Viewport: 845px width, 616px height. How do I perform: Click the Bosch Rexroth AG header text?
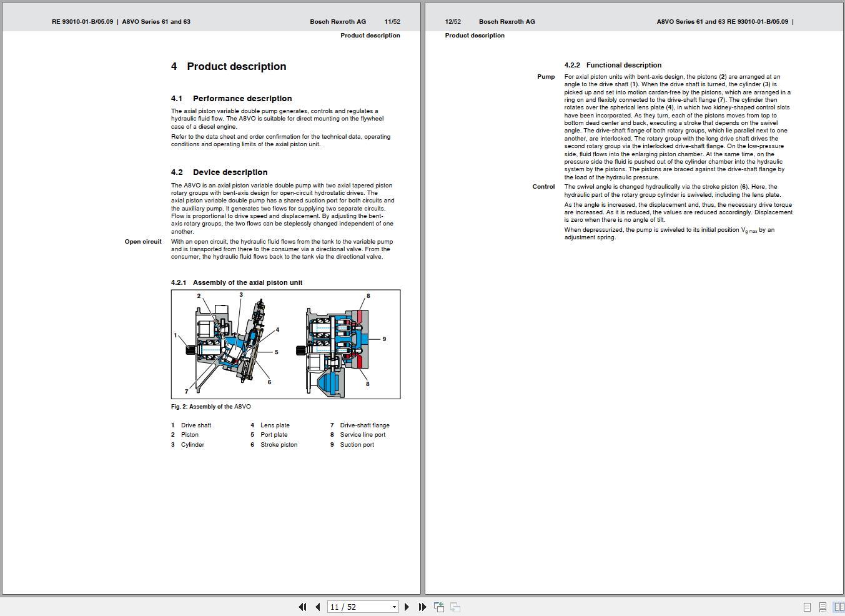[x=338, y=21]
